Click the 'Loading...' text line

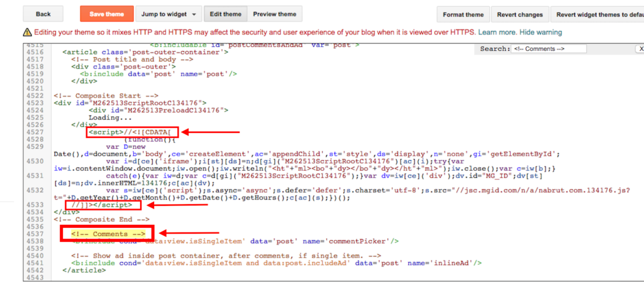[109, 117]
